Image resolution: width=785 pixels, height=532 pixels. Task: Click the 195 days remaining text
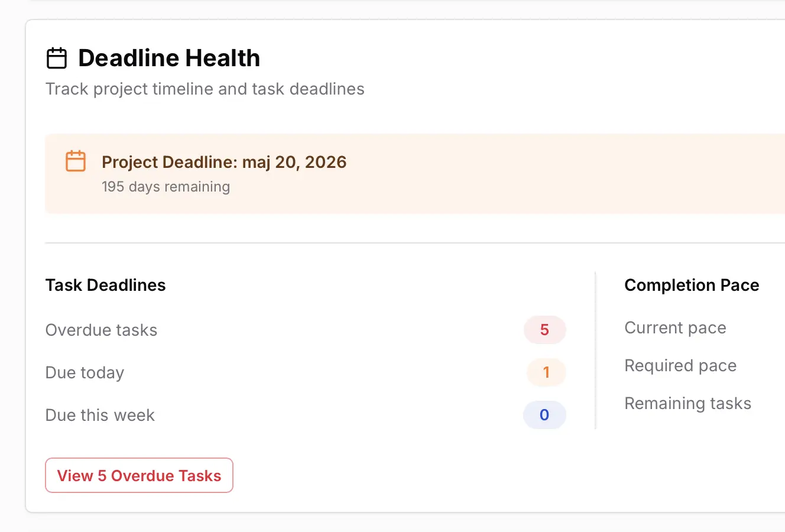coord(166,187)
